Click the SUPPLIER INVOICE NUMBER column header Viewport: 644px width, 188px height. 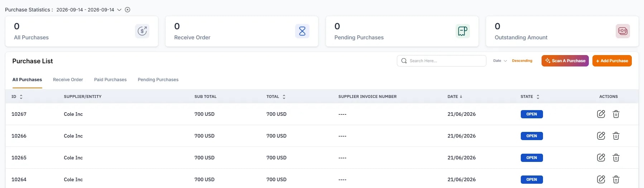(x=367, y=97)
